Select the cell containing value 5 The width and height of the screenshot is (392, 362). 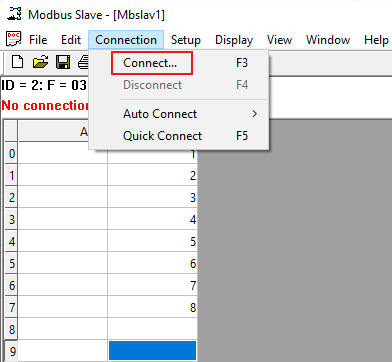(x=152, y=241)
